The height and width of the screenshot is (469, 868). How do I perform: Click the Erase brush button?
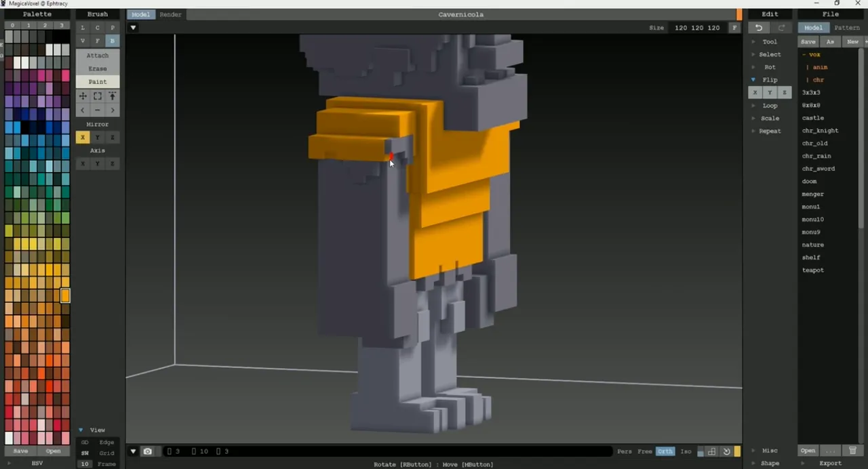[98, 68]
